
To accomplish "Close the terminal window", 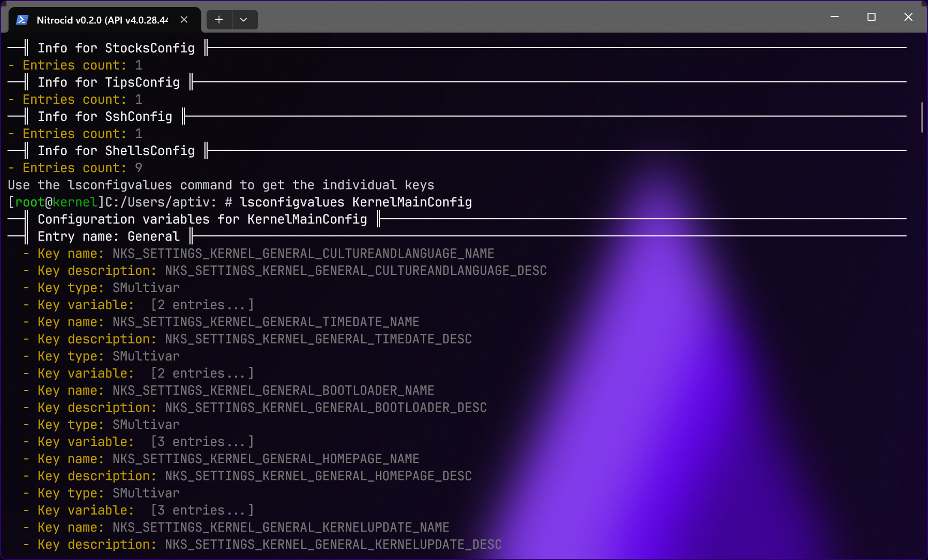I will [x=908, y=17].
